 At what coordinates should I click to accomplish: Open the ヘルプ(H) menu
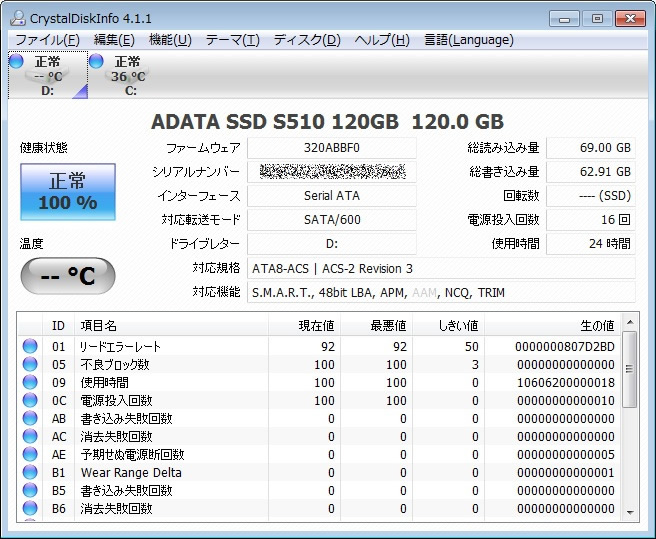tap(382, 40)
